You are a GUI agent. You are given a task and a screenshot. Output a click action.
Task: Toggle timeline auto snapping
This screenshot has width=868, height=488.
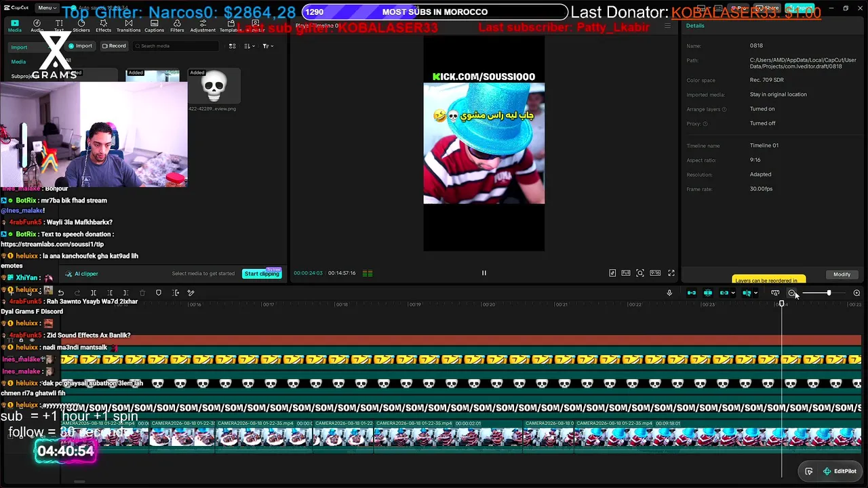708,293
